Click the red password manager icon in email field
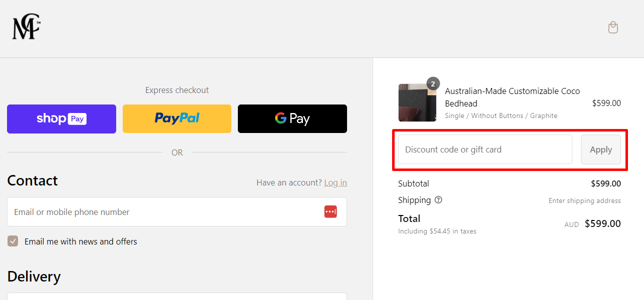The height and width of the screenshot is (300, 644). [x=331, y=212]
